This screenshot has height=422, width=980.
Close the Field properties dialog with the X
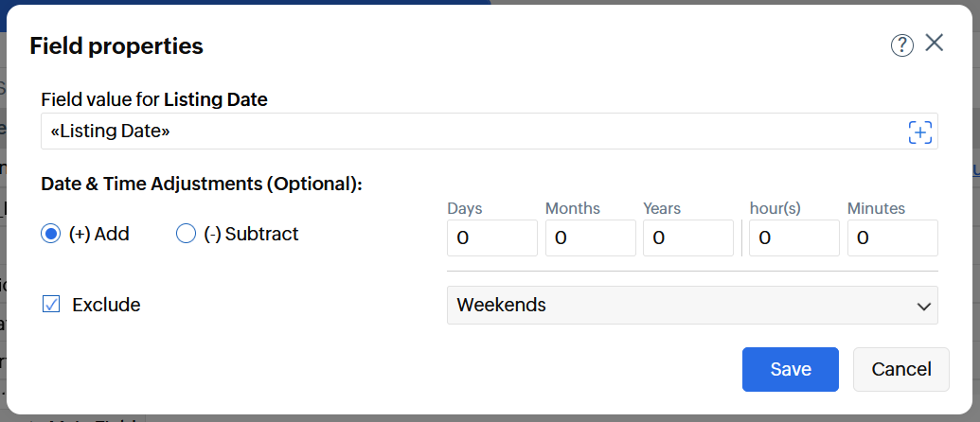935,43
